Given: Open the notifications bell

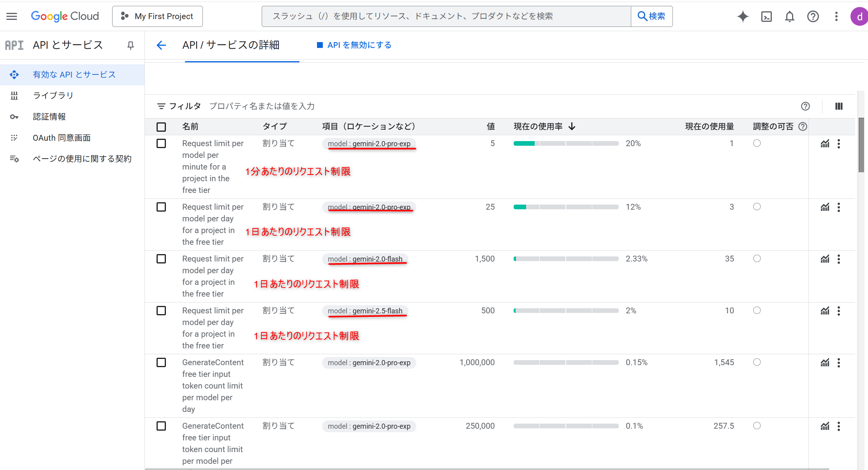Looking at the screenshot, I should 790,16.
